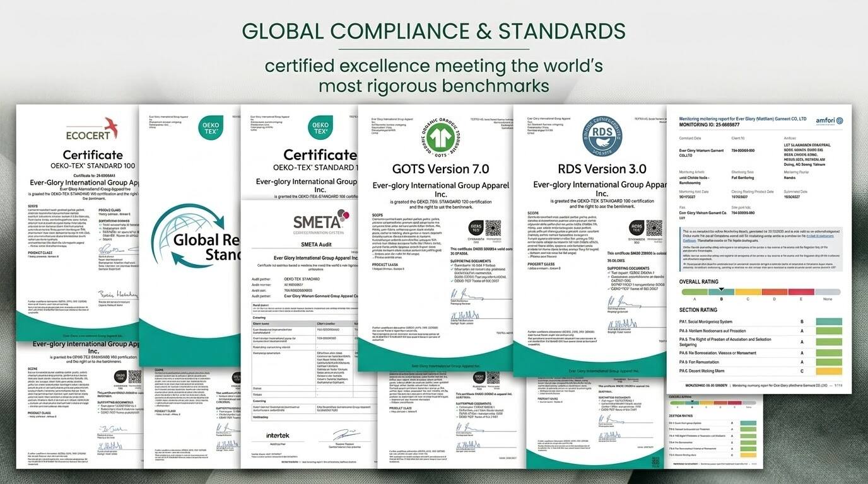The width and height of the screenshot is (868, 484).
Task: Select the red E segment under OVERALL RATING
Action: pyautogui.click(x=801, y=292)
